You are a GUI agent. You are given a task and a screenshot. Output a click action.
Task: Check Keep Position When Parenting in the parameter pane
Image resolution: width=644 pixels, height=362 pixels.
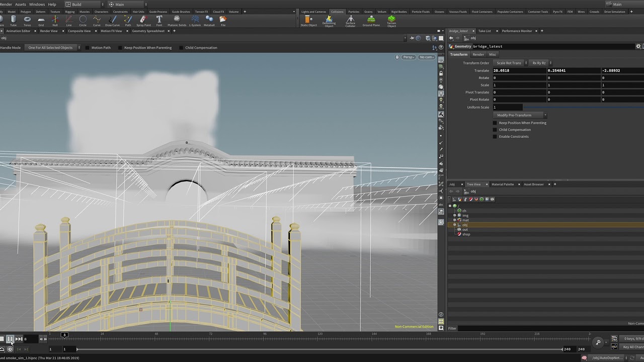coord(495,123)
